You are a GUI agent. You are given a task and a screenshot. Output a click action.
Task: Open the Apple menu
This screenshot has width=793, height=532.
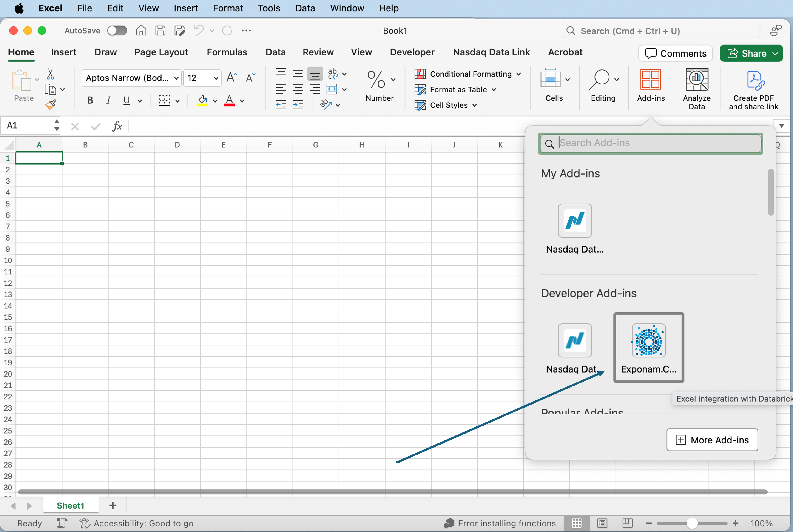click(19, 8)
